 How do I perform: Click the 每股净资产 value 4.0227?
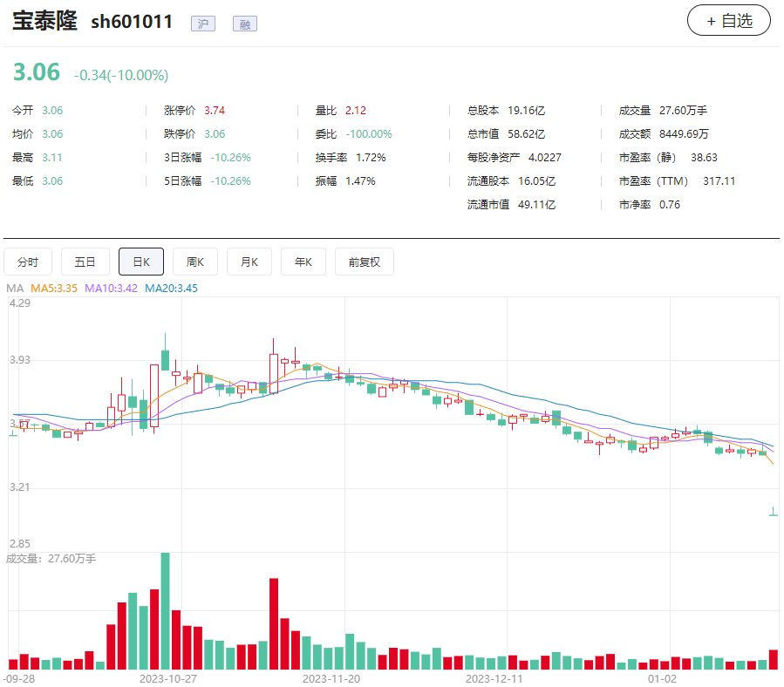coord(544,158)
